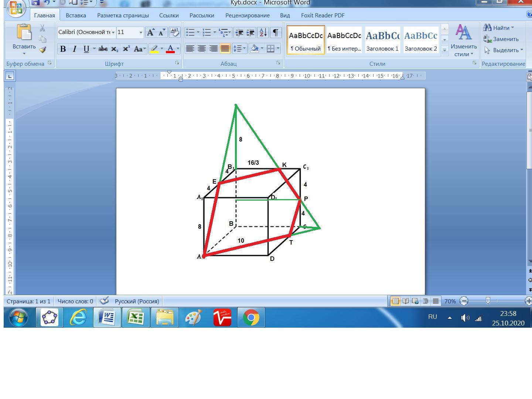Click the Increase Indent icon

click(x=251, y=33)
